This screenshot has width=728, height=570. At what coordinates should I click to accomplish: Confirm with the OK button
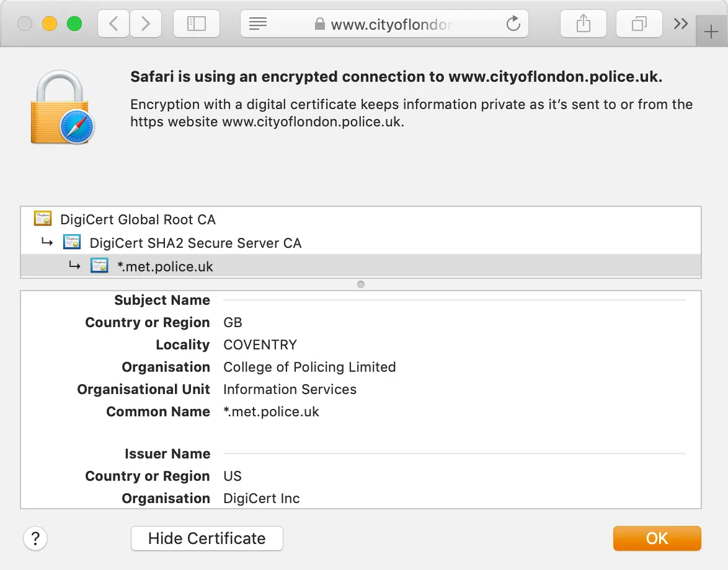[657, 538]
